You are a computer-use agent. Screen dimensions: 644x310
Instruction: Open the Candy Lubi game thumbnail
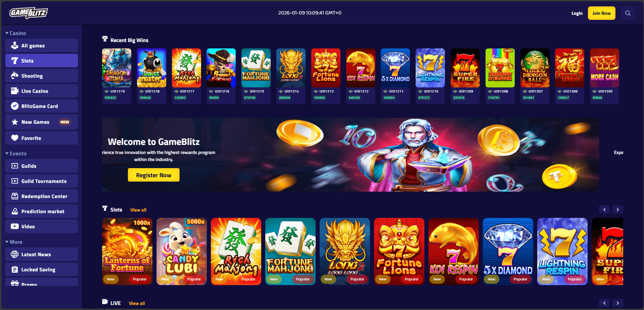point(182,251)
